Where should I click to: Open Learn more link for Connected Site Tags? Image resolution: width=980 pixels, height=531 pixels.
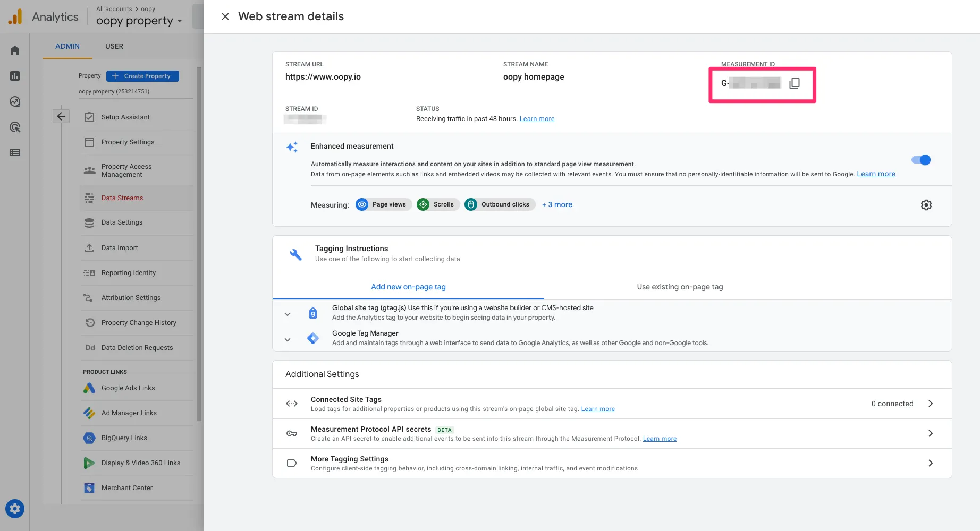pyautogui.click(x=598, y=409)
